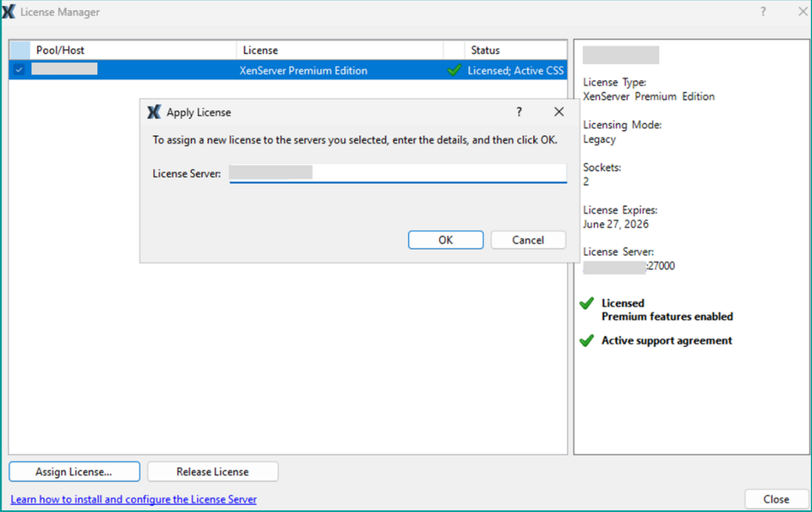This screenshot has height=512, width=812.
Task: Open the License Server configuration guide link
Action: click(134, 499)
